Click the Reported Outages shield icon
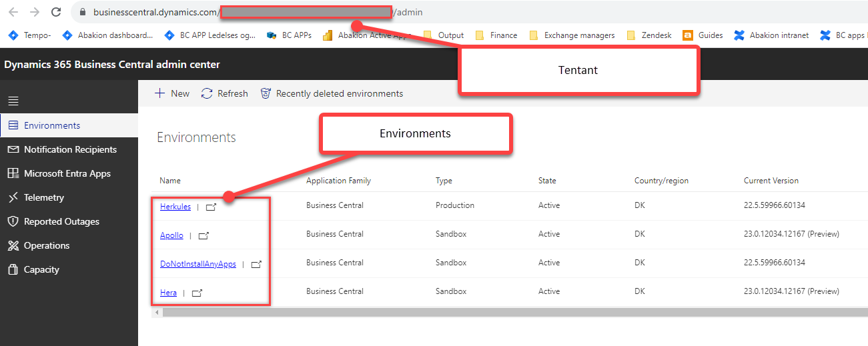868x346 pixels. click(13, 221)
